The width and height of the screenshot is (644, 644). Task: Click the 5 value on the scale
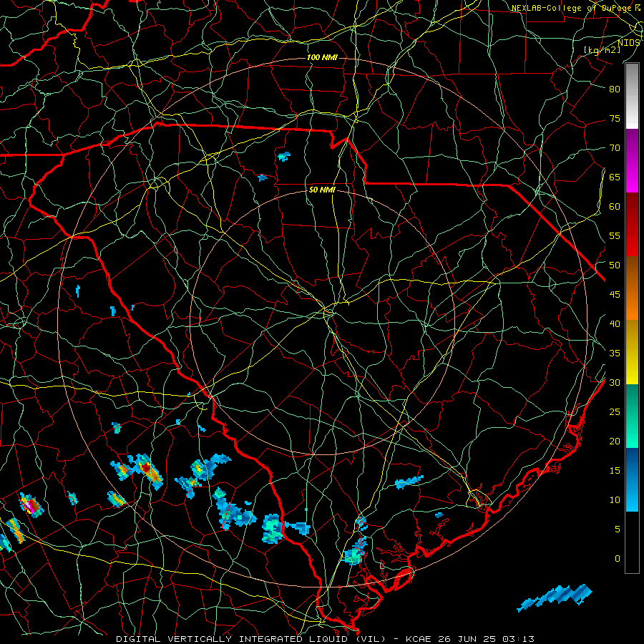tap(618, 530)
